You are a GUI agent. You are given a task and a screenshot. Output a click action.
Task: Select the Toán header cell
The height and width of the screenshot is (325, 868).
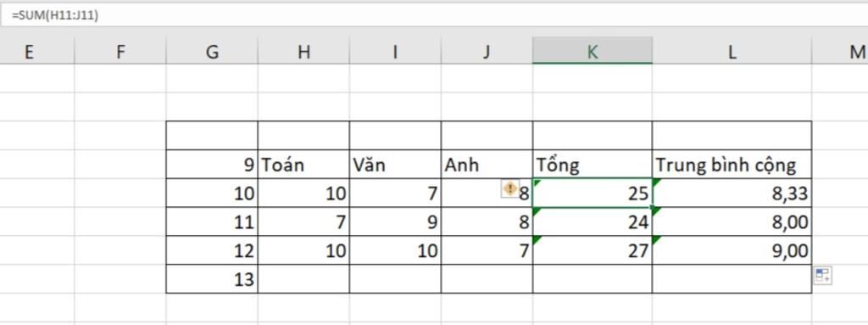tap(303, 164)
